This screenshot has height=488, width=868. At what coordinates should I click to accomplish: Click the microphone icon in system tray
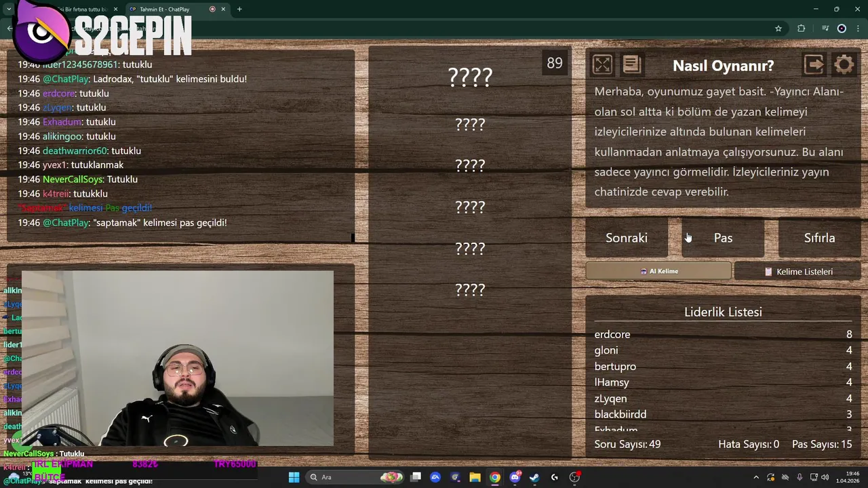click(x=800, y=477)
